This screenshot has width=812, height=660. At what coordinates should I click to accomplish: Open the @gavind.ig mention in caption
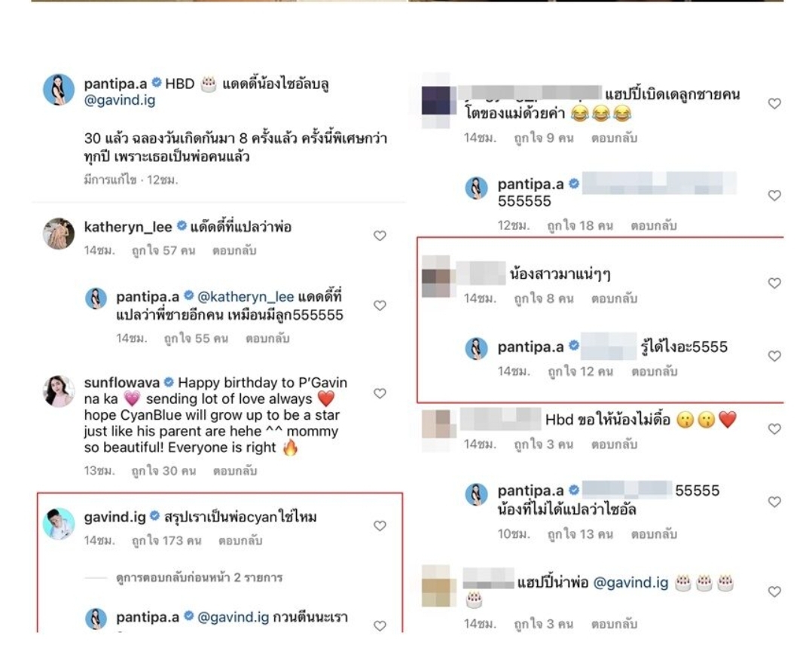point(120,100)
